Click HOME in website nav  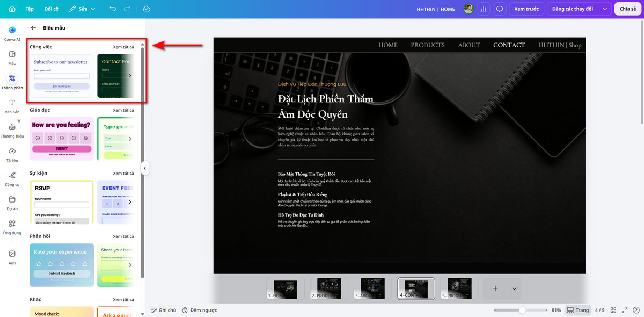[x=388, y=45]
